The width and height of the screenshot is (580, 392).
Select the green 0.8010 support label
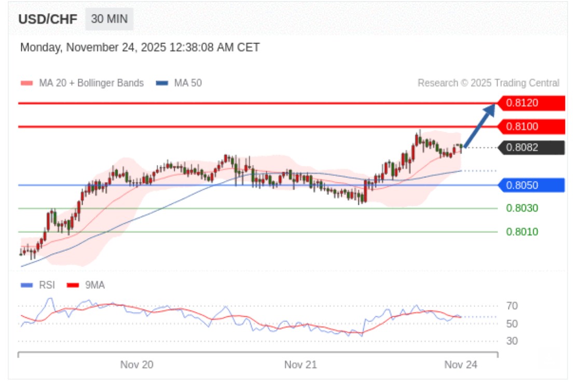pyautogui.click(x=522, y=232)
